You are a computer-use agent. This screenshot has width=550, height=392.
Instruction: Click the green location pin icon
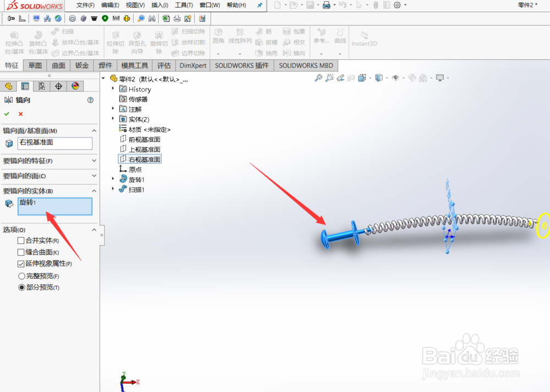tap(105, 18)
